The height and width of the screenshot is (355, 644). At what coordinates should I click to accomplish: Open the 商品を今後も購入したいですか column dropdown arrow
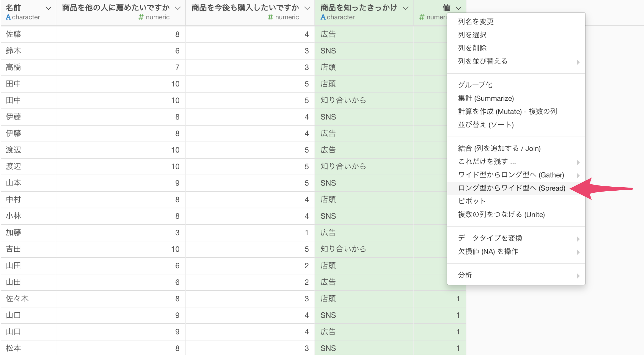307,8
